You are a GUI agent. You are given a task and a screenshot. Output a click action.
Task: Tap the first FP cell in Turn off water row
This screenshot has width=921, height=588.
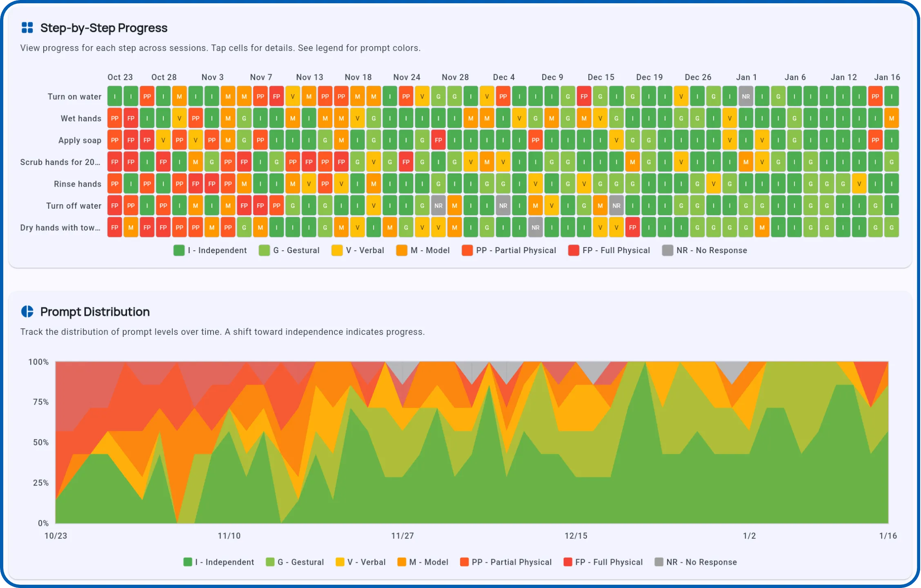[x=115, y=205]
